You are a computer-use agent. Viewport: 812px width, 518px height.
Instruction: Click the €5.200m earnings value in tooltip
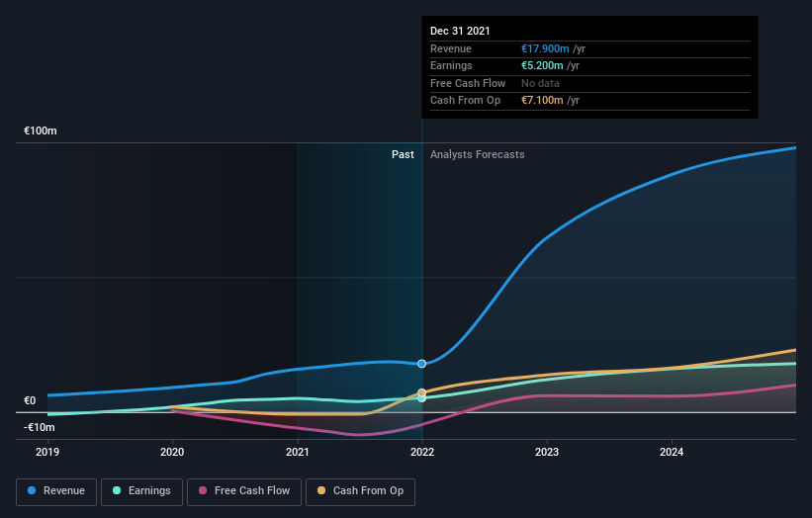pos(542,65)
